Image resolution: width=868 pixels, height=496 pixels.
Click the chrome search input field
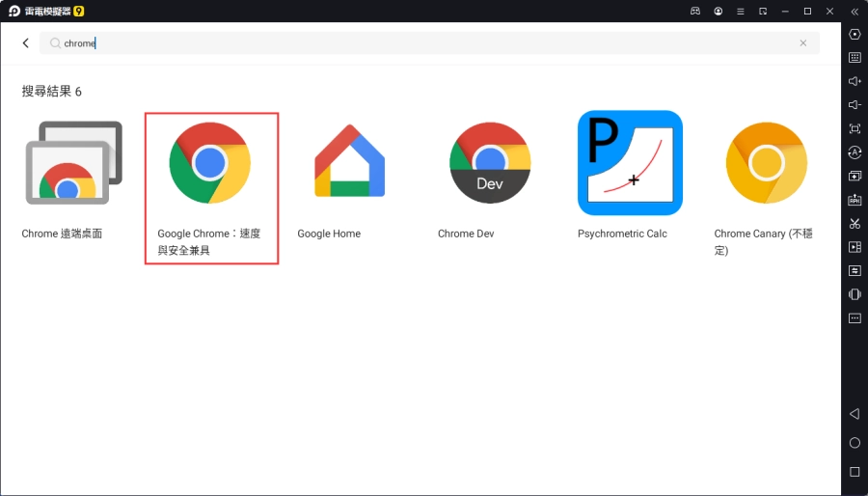click(429, 43)
